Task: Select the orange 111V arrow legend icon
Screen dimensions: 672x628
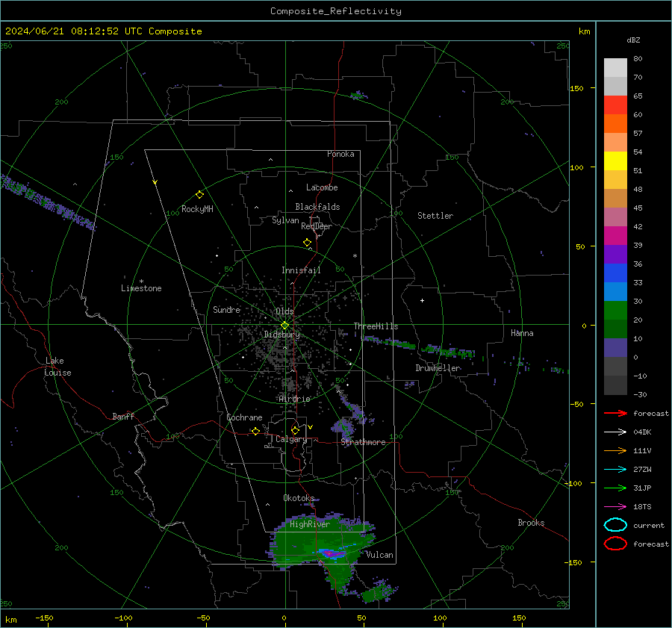Action: coord(615,450)
